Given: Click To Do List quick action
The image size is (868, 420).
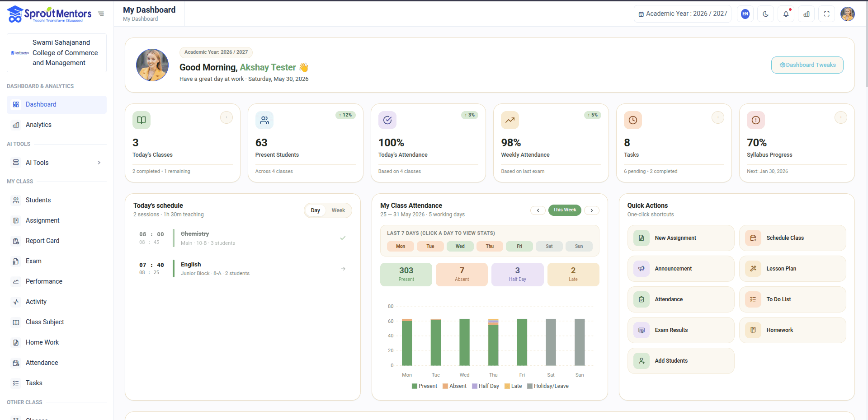Looking at the screenshot, I should click(x=793, y=299).
